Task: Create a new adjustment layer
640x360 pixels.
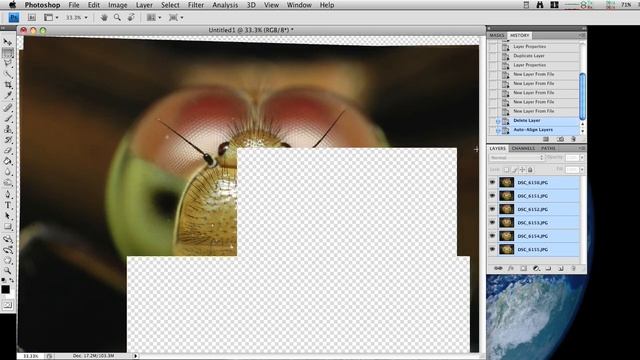Action: [x=536, y=268]
